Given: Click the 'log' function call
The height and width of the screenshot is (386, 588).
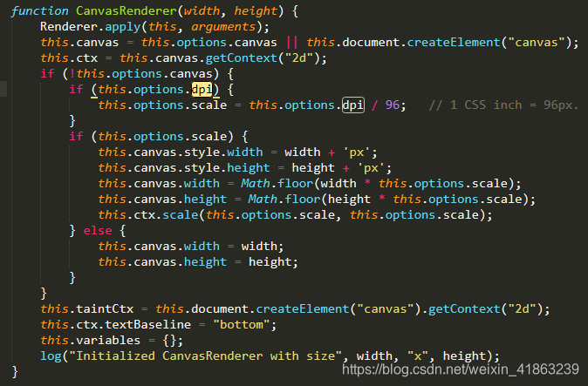Looking at the screenshot, I should 51,356.
